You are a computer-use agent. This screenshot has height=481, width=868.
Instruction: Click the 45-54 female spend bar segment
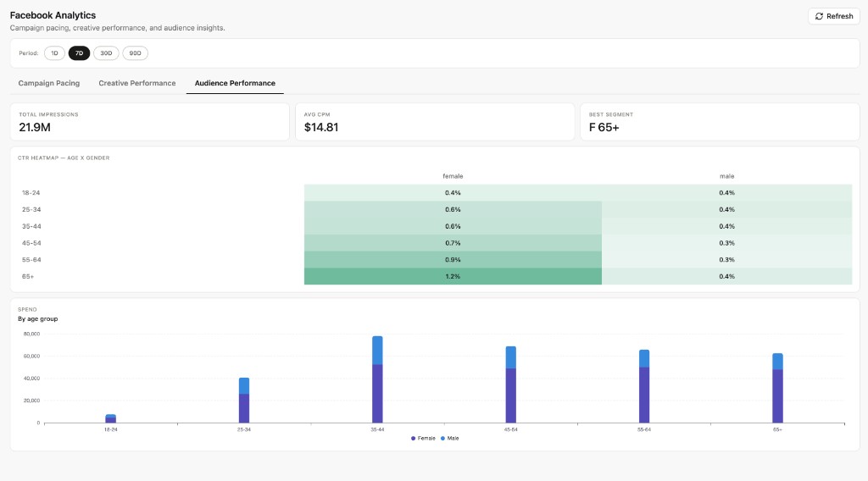coord(511,395)
